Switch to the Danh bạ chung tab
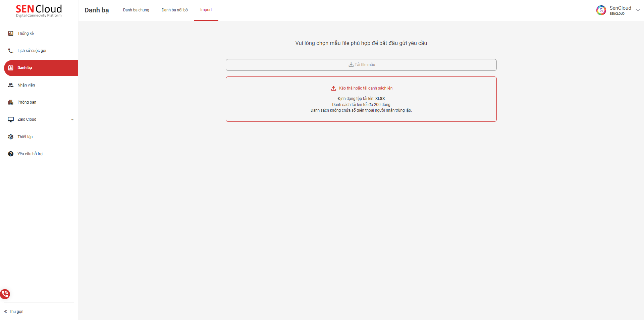The height and width of the screenshot is (320, 644). 136,10
